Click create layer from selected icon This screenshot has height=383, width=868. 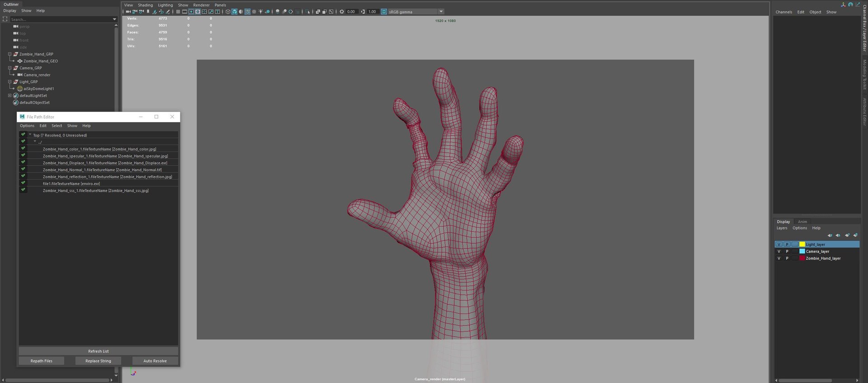point(855,235)
